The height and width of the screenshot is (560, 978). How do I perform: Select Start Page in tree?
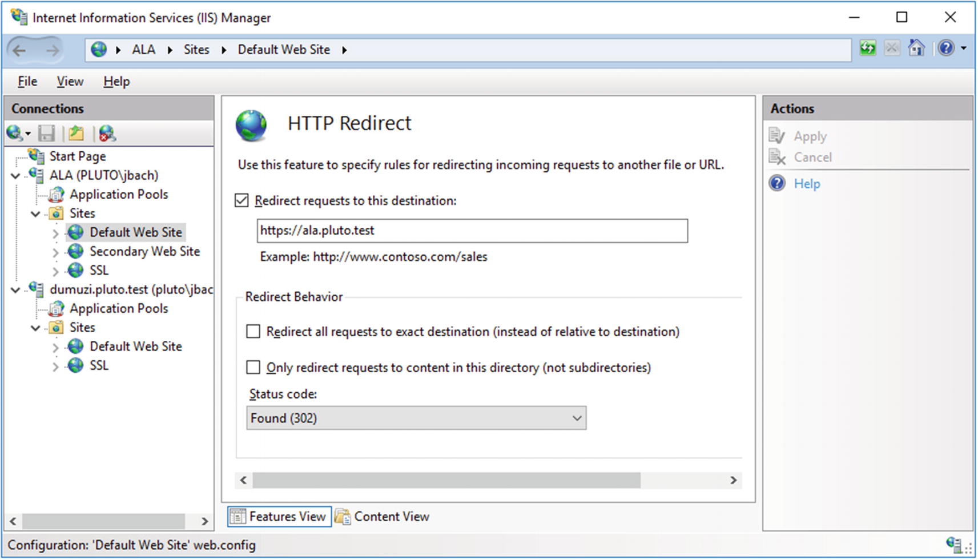[x=78, y=156]
